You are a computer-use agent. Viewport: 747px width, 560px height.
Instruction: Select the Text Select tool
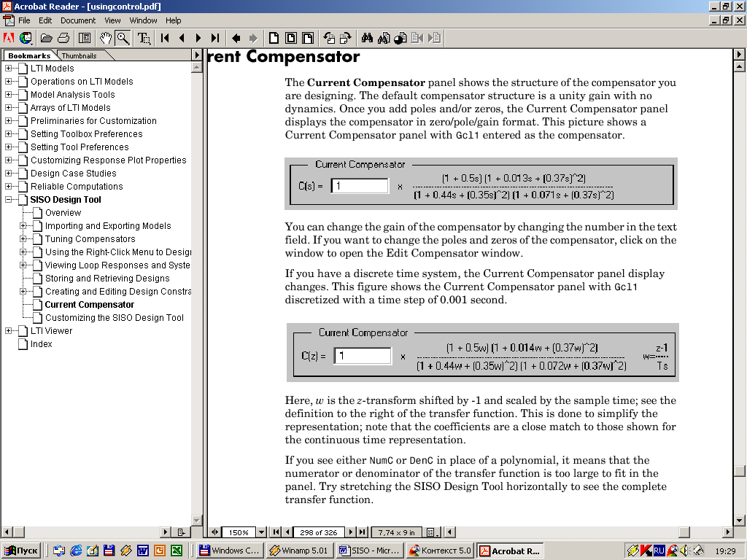pyautogui.click(x=144, y=38)
